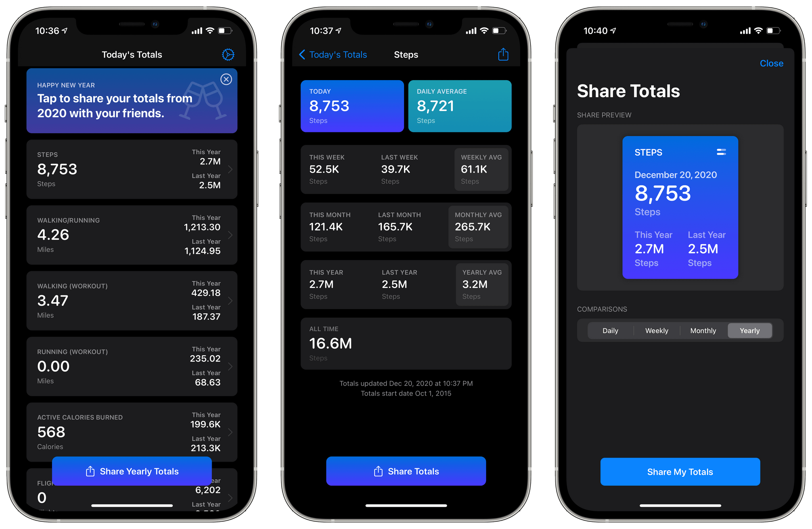Tap the settings gear icon on Today's Totals
Screen dimensions: 812x529
[x=228, y=54]
